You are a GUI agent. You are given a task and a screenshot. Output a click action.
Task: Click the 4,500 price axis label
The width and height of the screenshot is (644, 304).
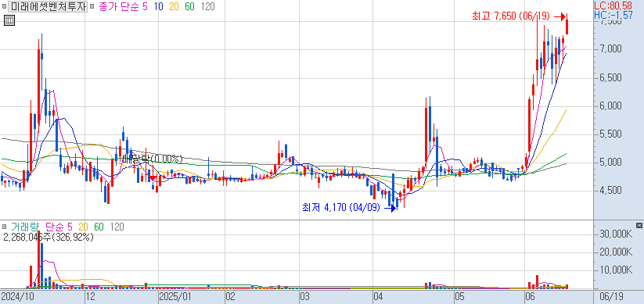pos(610,191)
